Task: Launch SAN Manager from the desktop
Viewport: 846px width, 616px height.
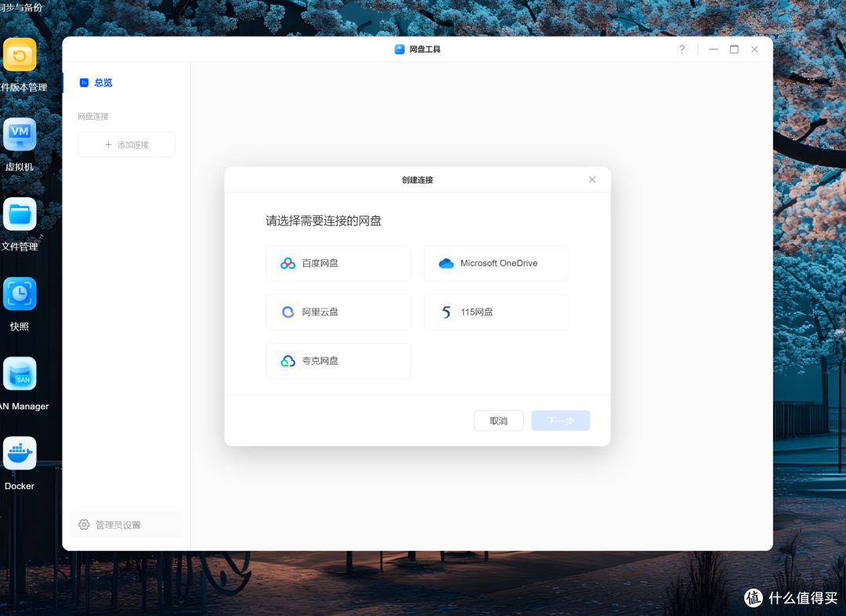Action: click(20, 374)
